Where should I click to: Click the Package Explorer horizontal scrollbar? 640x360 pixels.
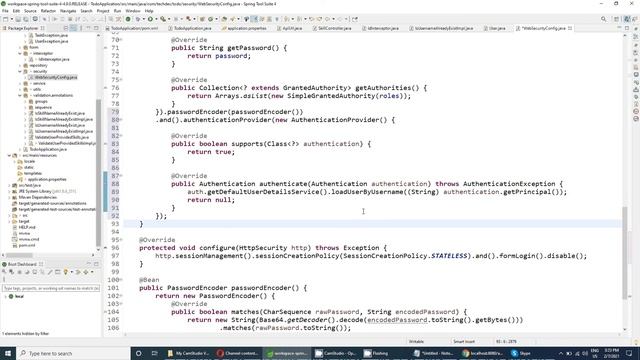(x=19, y=256)
